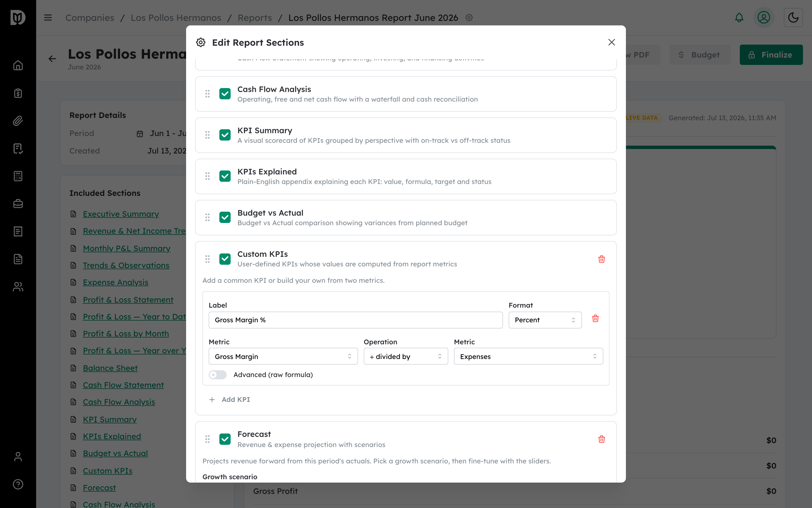The image size is (812, 508).
Task: Uncheck the KPI Summary section
Action: tap(225, 135)
